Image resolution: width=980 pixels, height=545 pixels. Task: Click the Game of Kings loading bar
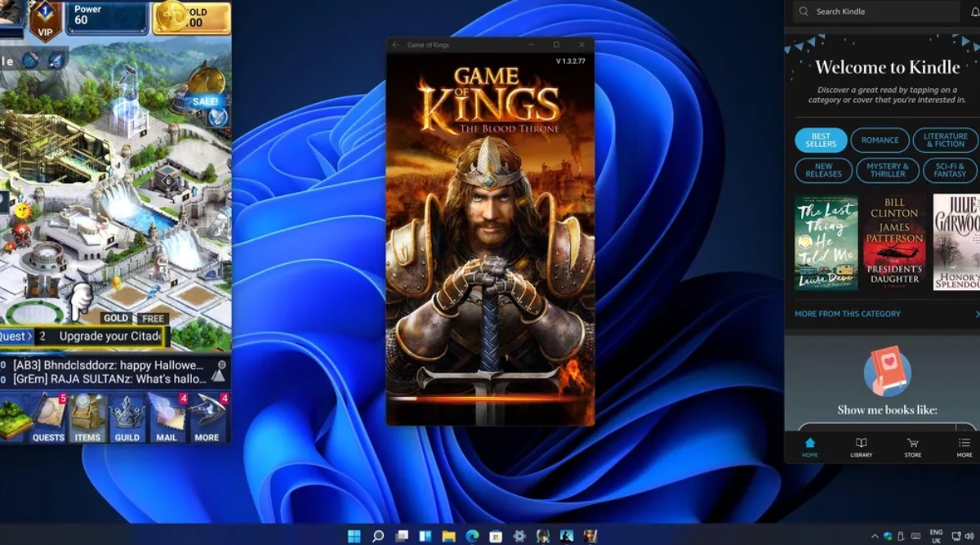point(490,399)
